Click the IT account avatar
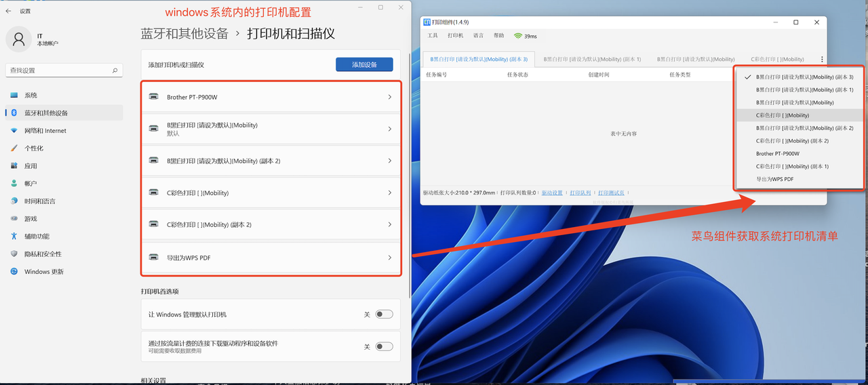 tap(18, 39)
